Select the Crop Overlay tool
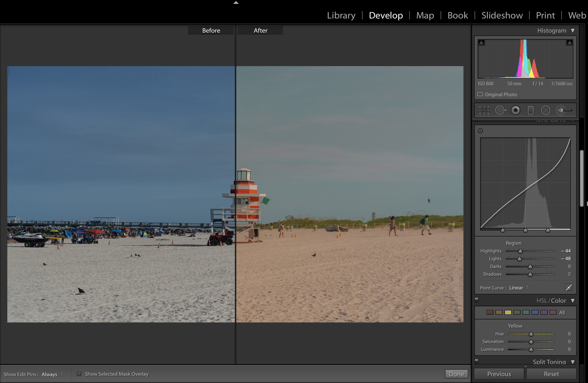588x383 pixels. [484, 110]
